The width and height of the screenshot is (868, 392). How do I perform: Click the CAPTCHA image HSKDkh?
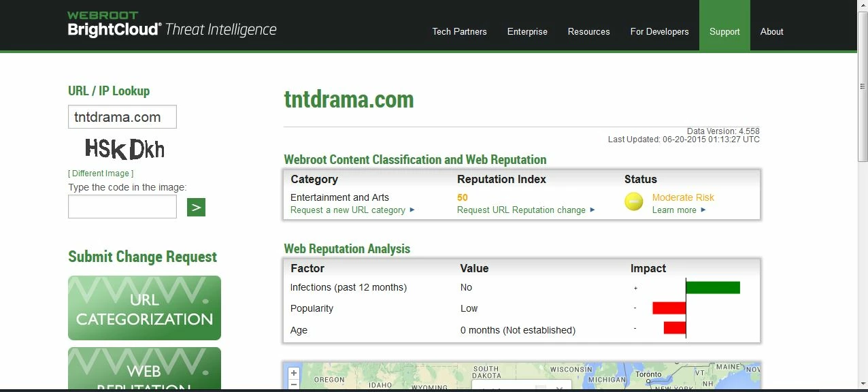(x=124, y=148)
